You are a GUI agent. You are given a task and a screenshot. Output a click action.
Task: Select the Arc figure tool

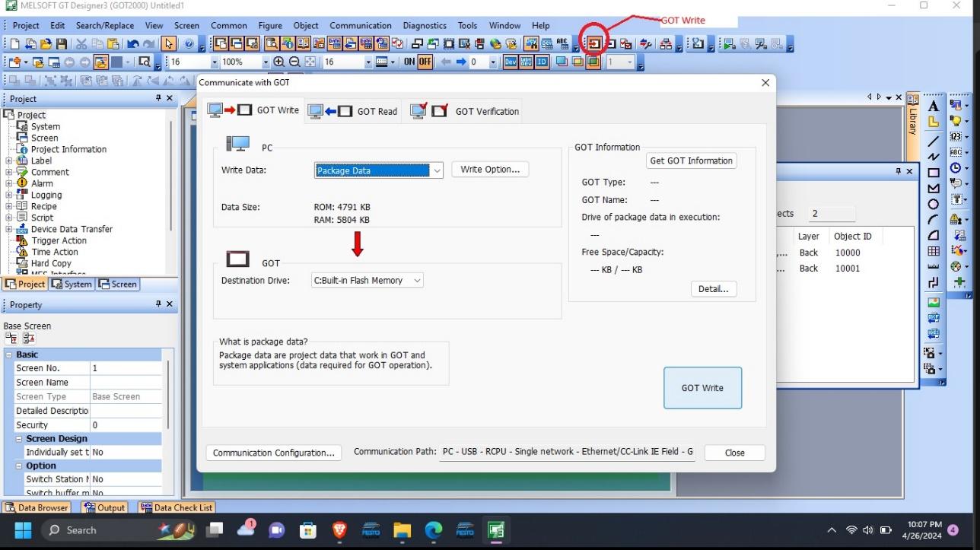pyautogui.click(x=934, y=219)
